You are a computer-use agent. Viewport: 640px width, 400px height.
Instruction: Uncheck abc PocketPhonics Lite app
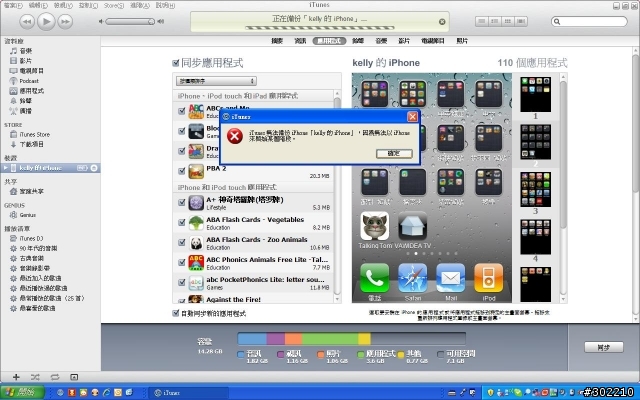(182, 282)
